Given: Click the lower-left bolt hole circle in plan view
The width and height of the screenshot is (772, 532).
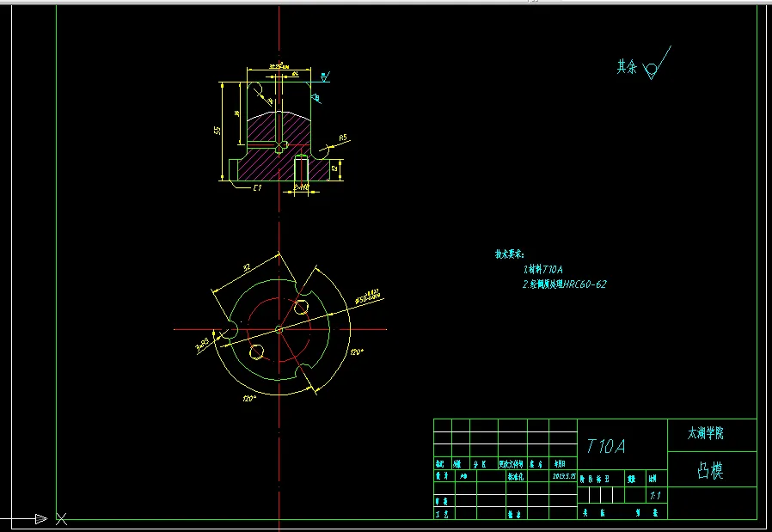Looking at the screenshot, I should pos(256,352).
